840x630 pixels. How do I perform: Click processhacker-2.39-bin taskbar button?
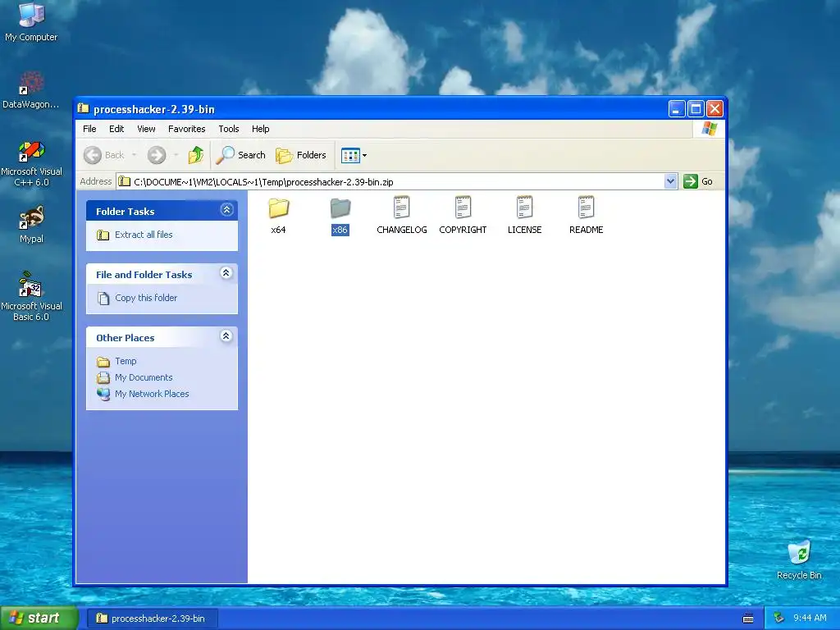click(152, 619)
